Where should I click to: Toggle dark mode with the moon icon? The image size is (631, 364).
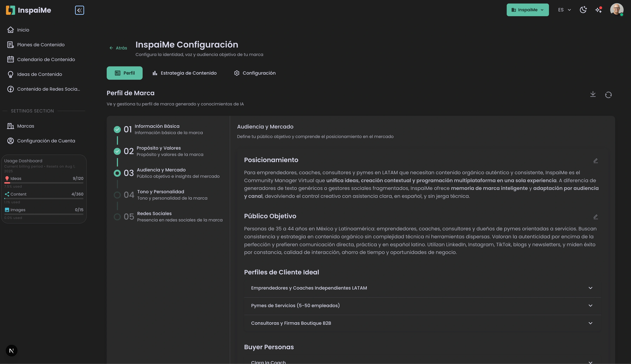[583, 10]
